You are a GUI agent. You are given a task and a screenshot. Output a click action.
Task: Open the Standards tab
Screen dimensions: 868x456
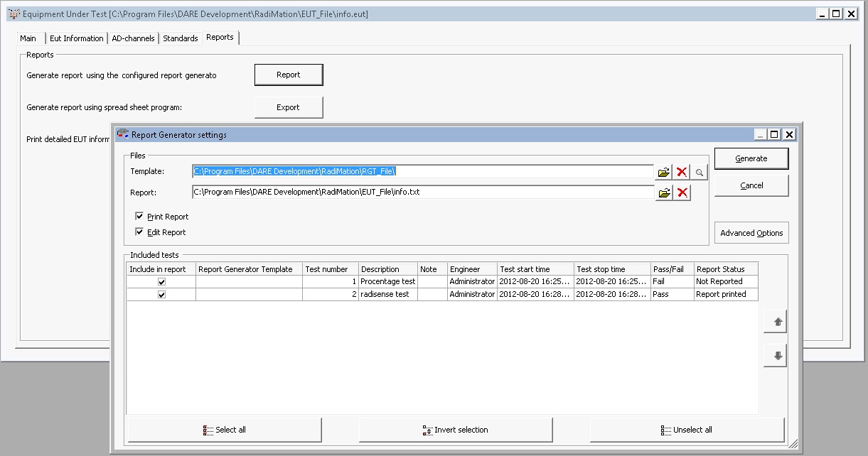click(180, 38)
